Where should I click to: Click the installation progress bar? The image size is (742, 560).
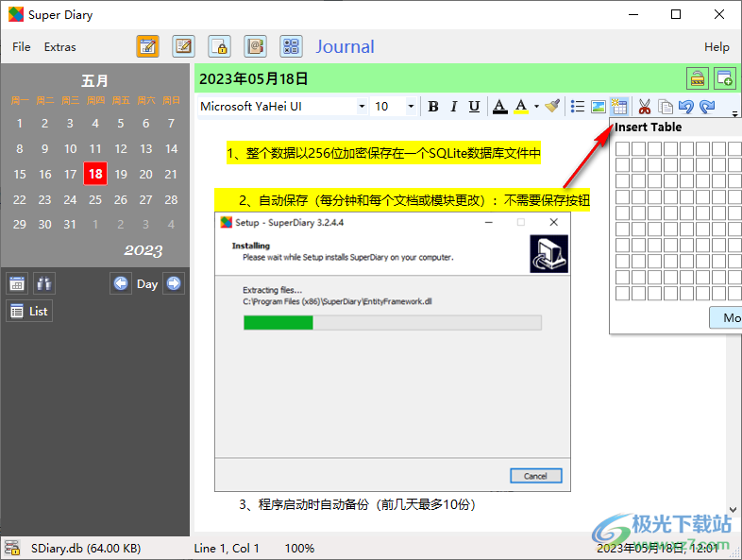click(393, 323)
